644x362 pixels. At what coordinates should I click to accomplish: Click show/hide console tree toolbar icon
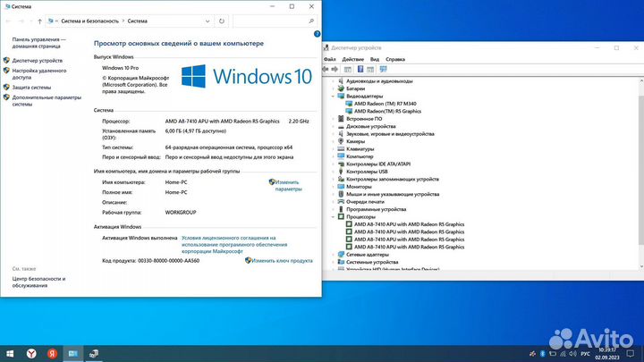pyautogui.click(x=347, y=70)
